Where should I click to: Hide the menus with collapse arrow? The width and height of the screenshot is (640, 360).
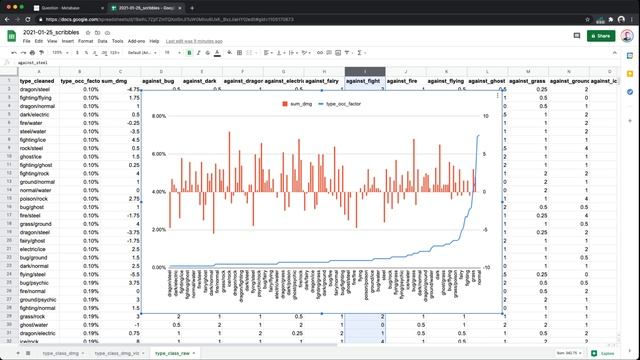tap(615, 53)
